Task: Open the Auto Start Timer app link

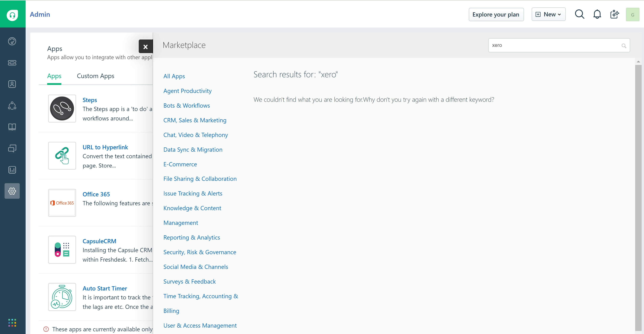Action: (x=105, y=288)
